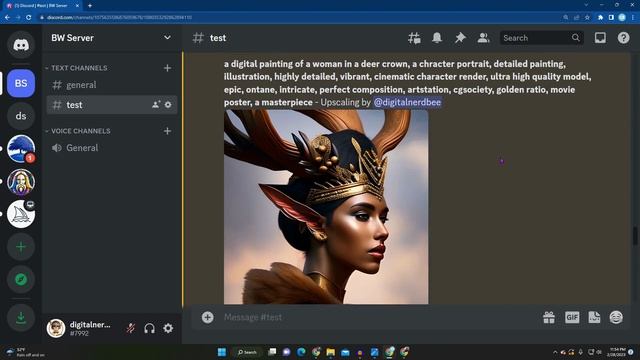The height and width of the screenshot is (360, 640).
Task: Open the Help question mark icon
Action: click(x=623, y=38)
